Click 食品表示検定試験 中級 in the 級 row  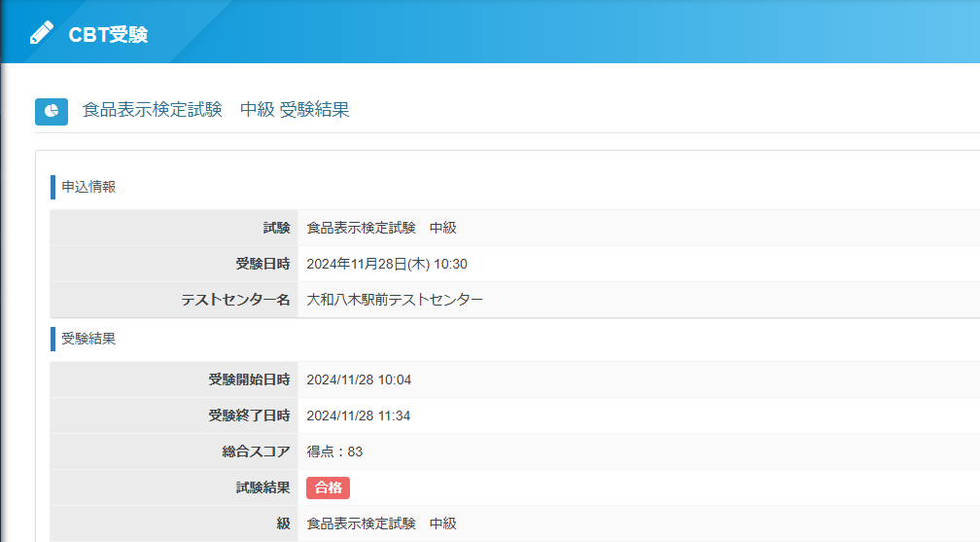click(381, 524)
